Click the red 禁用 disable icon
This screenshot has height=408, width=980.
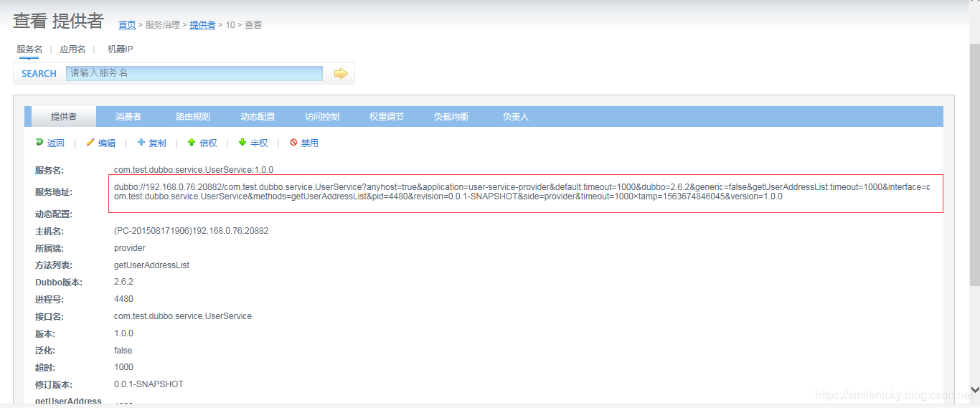point(293,143)
